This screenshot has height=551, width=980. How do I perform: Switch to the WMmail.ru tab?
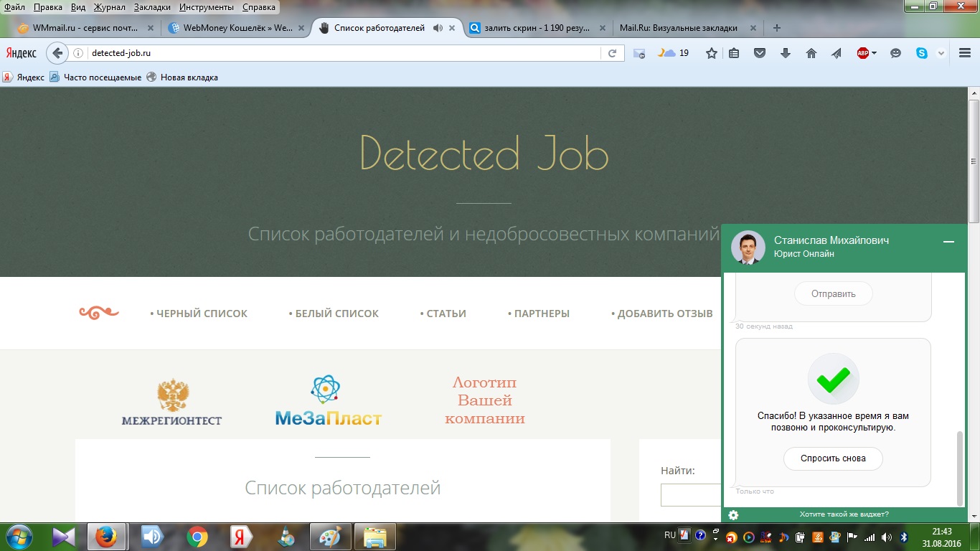86,28
